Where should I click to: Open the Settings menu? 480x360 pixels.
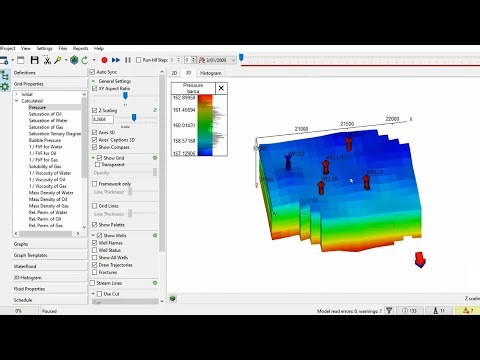45,48
